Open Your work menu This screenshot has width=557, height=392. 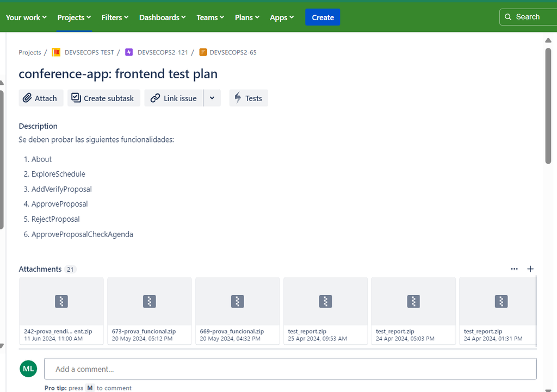[x=26, y=17]
